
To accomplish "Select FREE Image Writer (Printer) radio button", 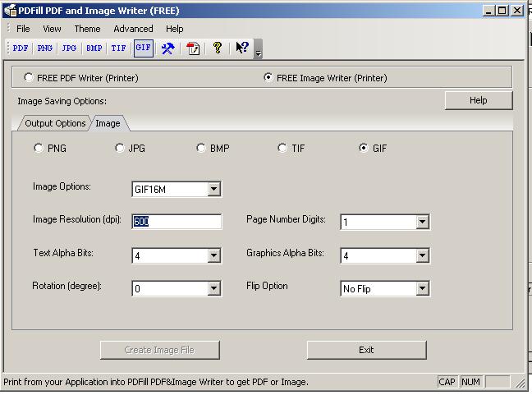I will click(268, 77).
